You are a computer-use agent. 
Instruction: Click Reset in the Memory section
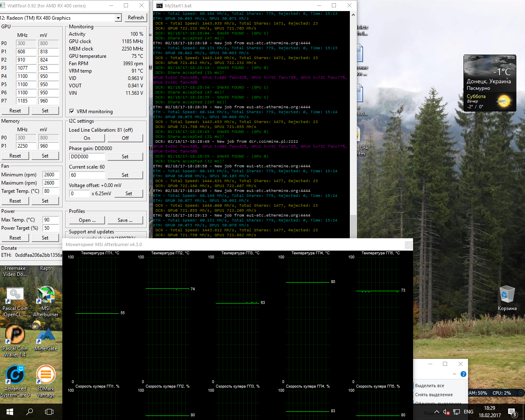pyautogui.click(x=15, y=156)
